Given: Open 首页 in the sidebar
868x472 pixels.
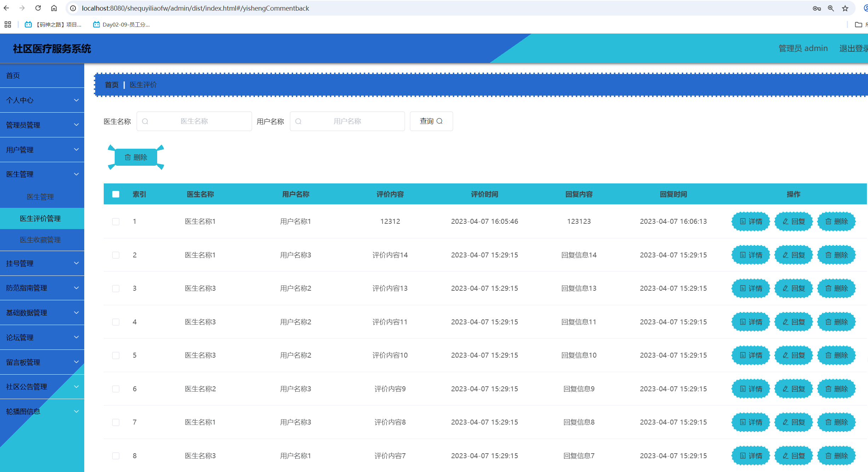Looking at the screenshot, I should pos(42,75).
